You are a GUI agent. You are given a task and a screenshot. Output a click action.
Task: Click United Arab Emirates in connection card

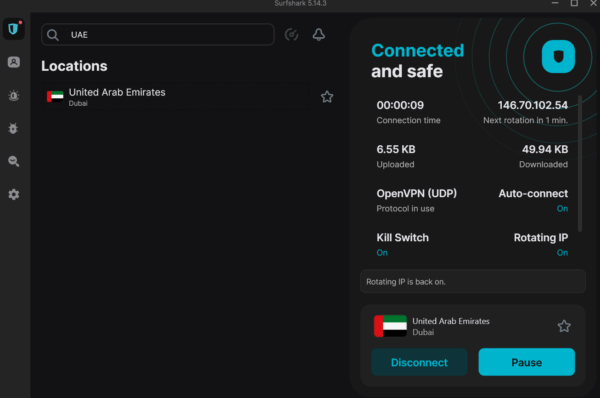click(x=451, y=321)
